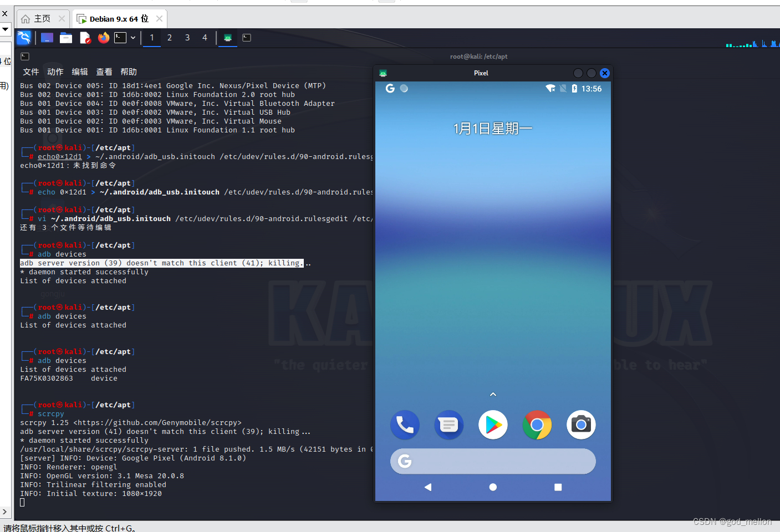The height and width of the screenshot is (532, 780).
Task: Launch Chrome on the Pixel screen
Action: click(537, 424)
